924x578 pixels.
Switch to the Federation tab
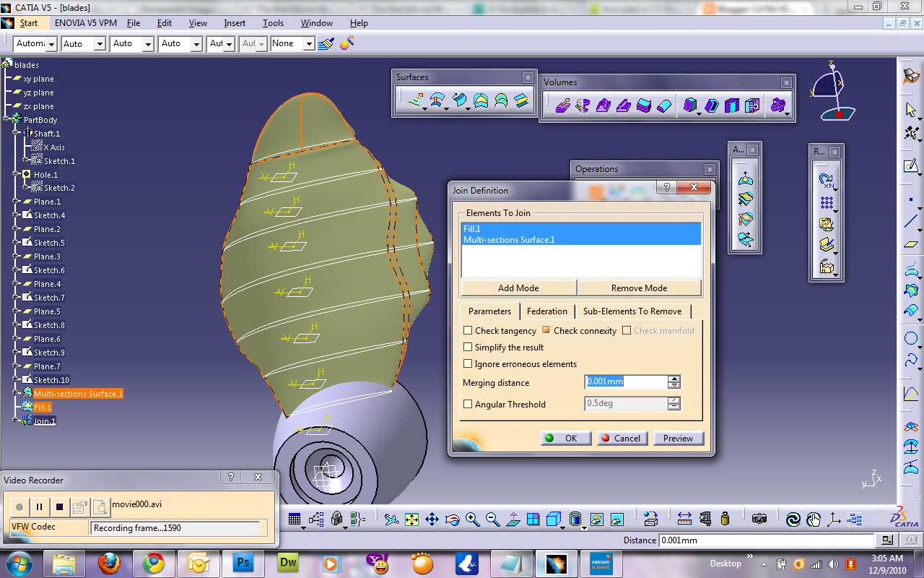(547, 311)
